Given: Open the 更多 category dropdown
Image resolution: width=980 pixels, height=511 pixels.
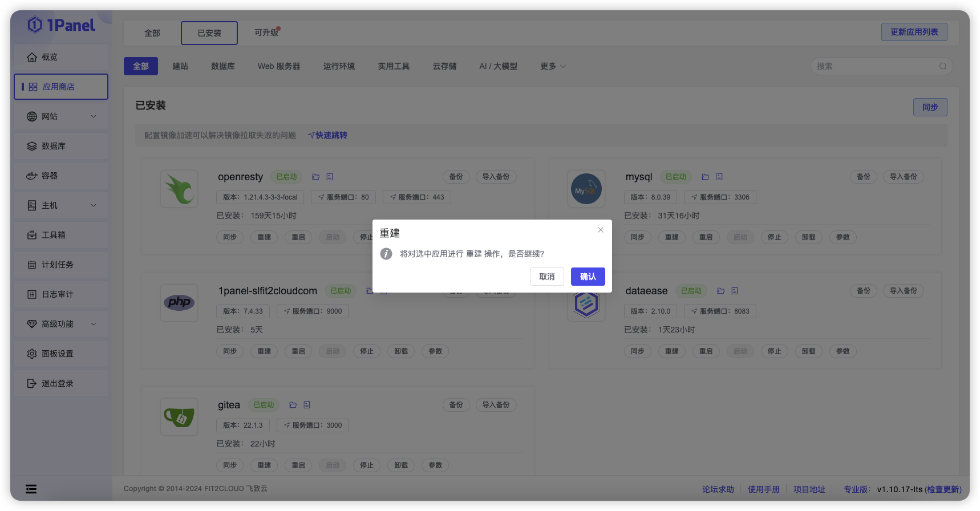Looking at the screenshot, I should (x=553, y=66).
